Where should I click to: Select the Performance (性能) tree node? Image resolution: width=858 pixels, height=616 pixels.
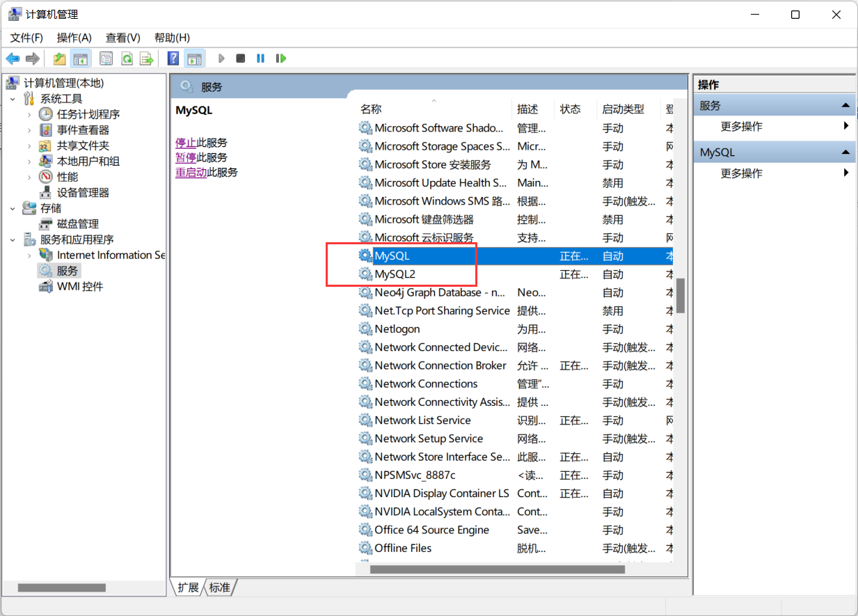(67, 177)
